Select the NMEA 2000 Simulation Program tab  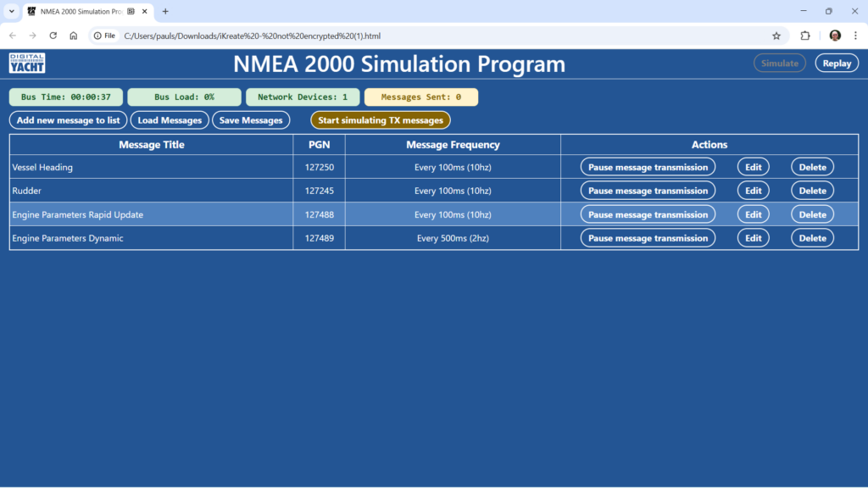pos(81,11)
